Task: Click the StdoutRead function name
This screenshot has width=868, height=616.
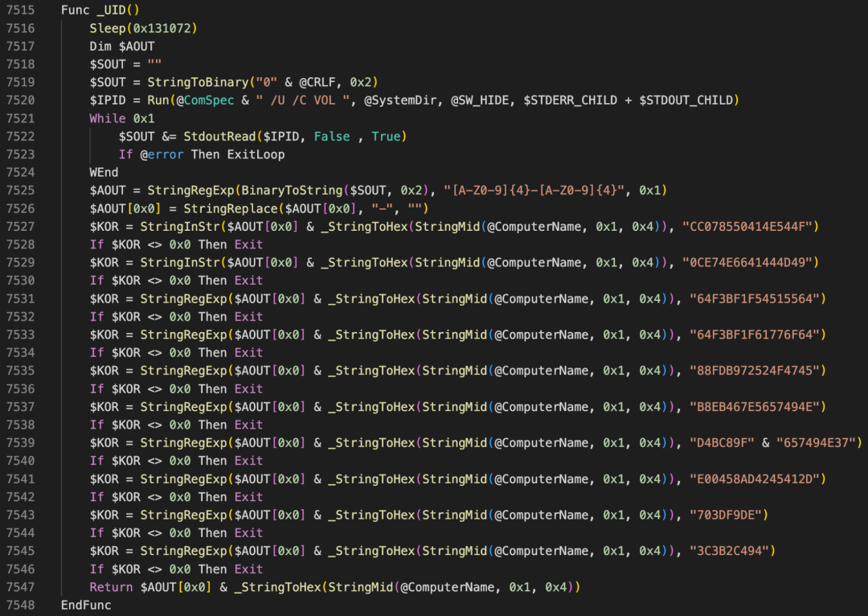Action: click(219, 136)
